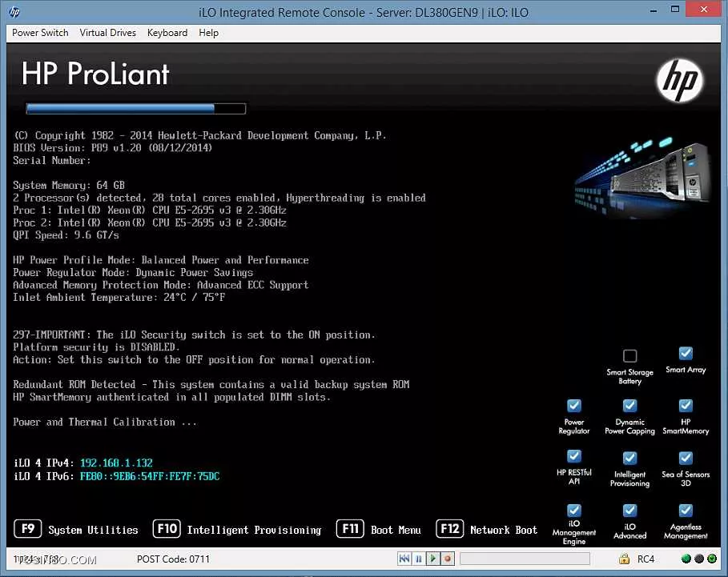Click the gray middle status LED
The height and width of the screenshot is (577, 728).
699,559
